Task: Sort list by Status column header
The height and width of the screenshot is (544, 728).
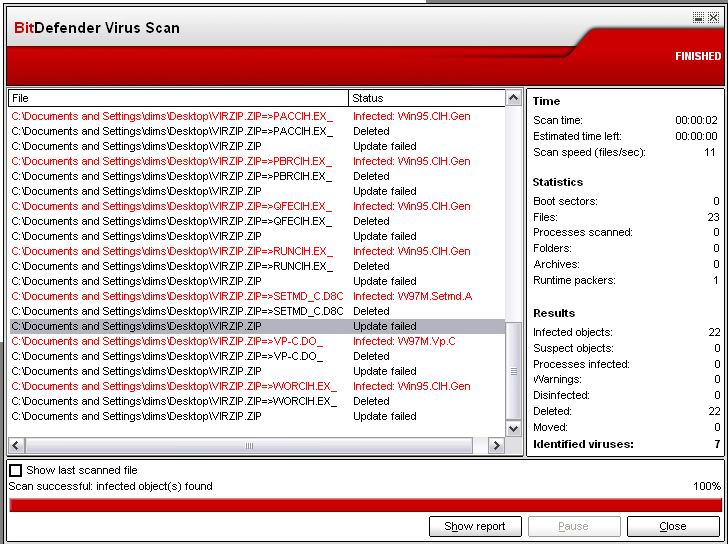Action: tap(427, 98)
